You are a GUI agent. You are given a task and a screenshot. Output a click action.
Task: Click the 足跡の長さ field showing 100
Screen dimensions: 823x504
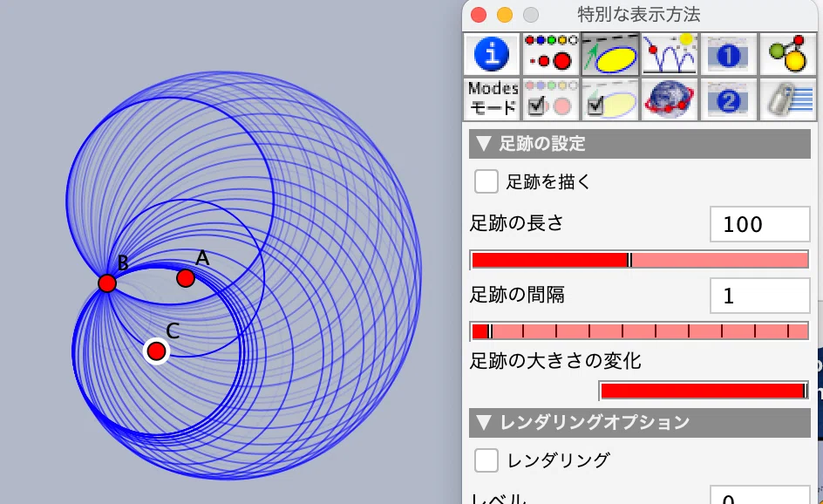[759, 224]
